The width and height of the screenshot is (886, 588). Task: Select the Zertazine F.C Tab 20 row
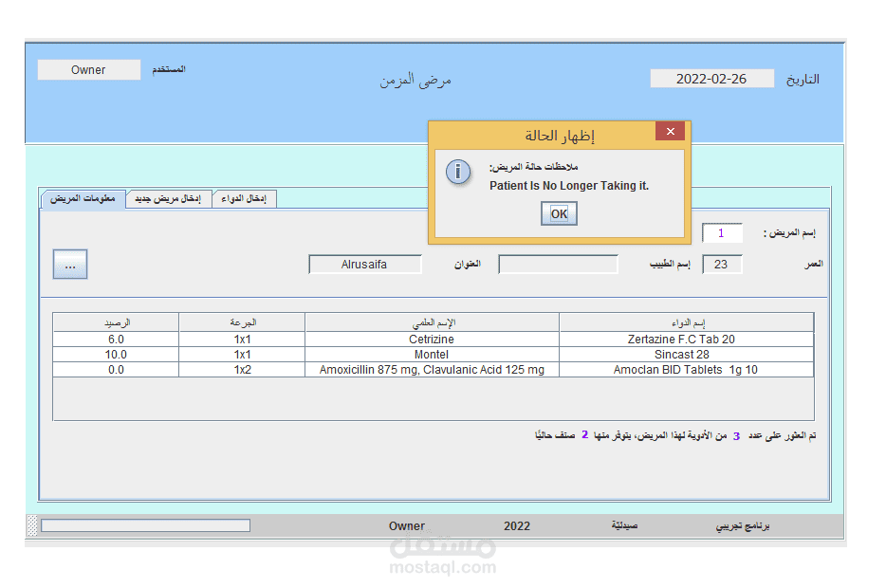click(x=434, y=339)
